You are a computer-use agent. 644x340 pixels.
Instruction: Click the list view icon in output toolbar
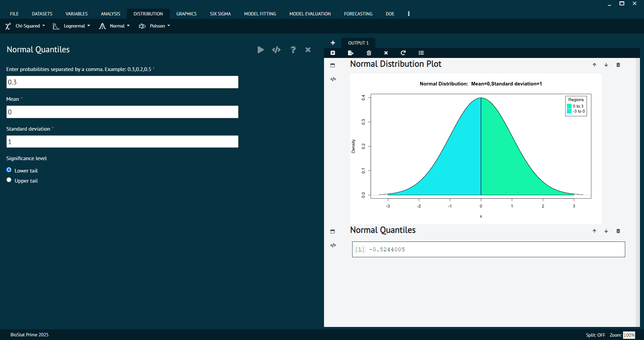click(x=421, y=53)
